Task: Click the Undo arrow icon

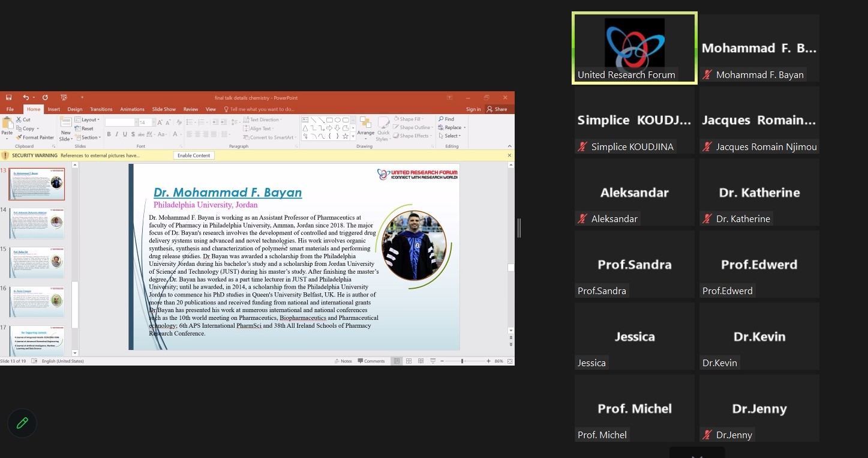Action: (x=26, y=97)
